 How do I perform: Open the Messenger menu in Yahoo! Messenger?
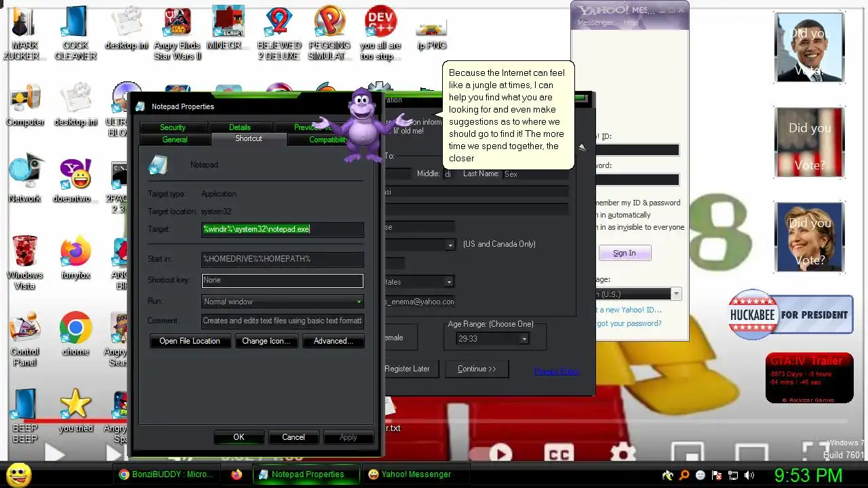(595, 22)
